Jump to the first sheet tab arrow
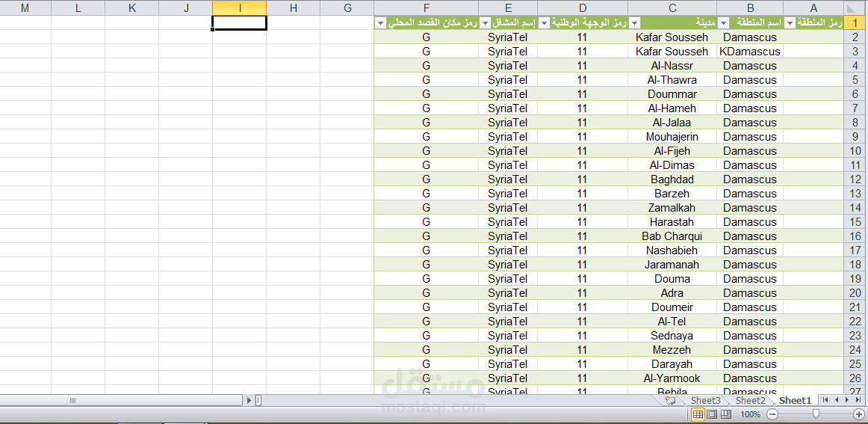The height and width of the screenshot is (424, 868). click(825, 400)
